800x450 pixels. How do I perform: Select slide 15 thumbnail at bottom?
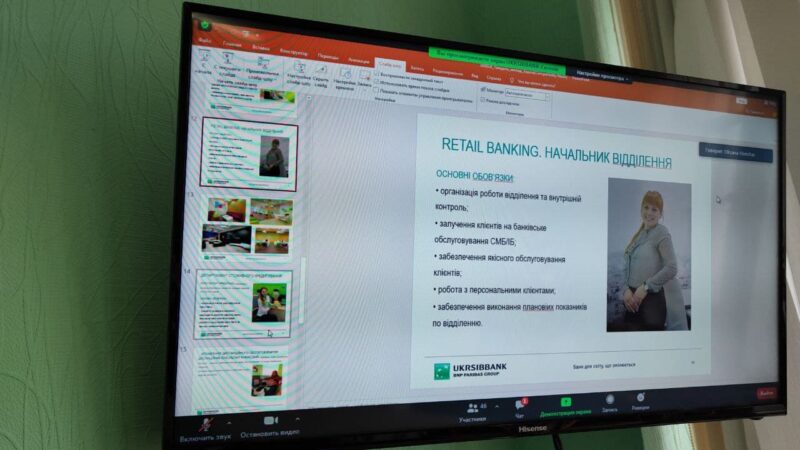[240, 378]
